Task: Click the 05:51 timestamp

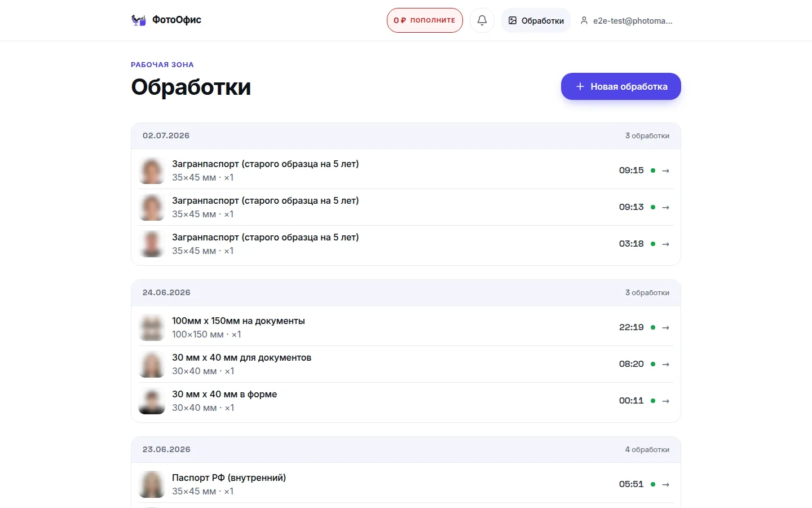Action: [631, 484]
